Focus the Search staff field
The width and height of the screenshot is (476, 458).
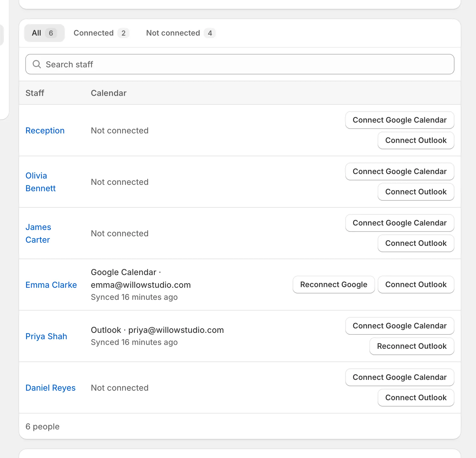click(x=240, y=64)
